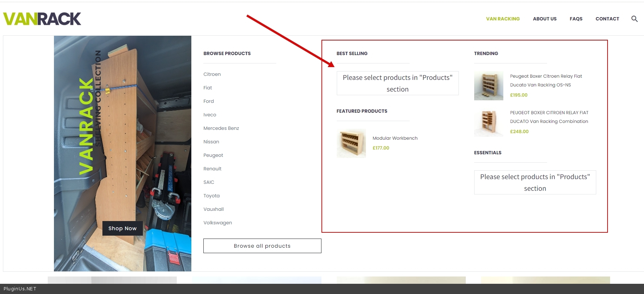Click the VANRACK logo
This screenshot has height=294, width=644.
(42, 19)
